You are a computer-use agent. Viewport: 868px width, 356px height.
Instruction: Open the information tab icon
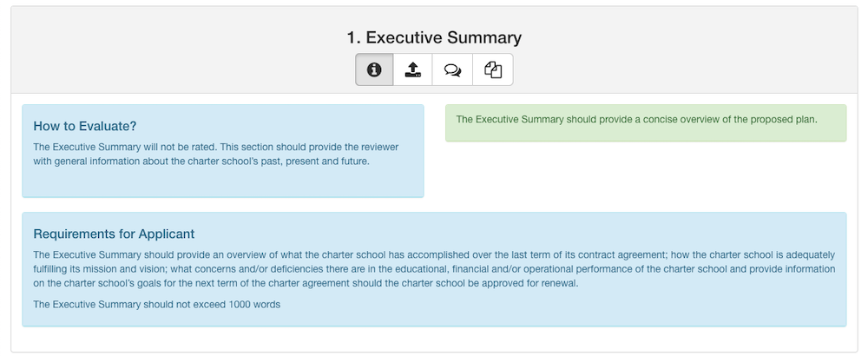pos(374,69)
